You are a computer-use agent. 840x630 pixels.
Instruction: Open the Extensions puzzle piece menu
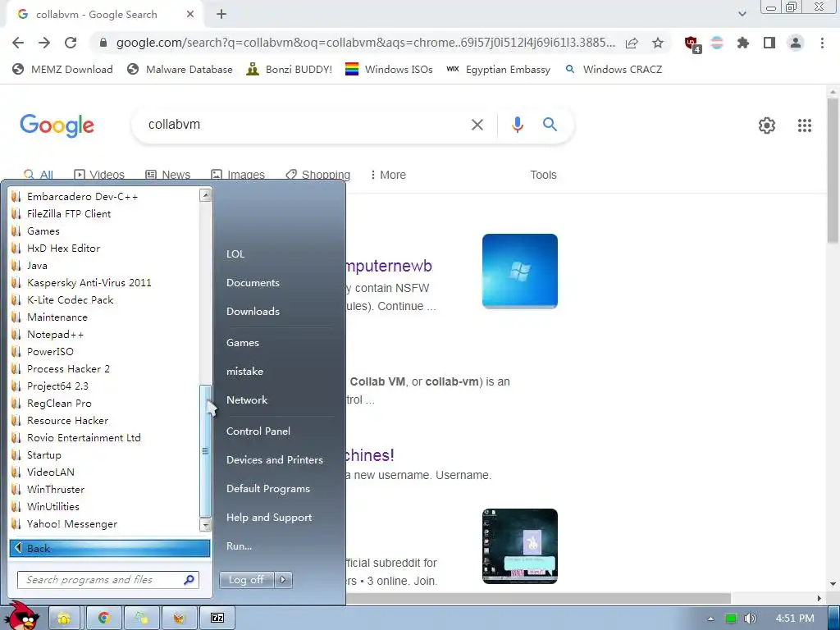click(743, 43)
